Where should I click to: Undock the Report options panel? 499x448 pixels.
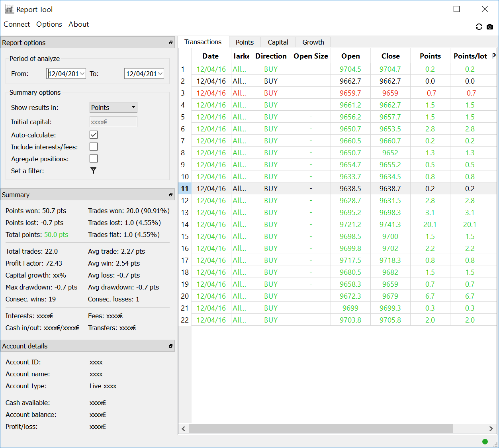click(x=171, y=43)
